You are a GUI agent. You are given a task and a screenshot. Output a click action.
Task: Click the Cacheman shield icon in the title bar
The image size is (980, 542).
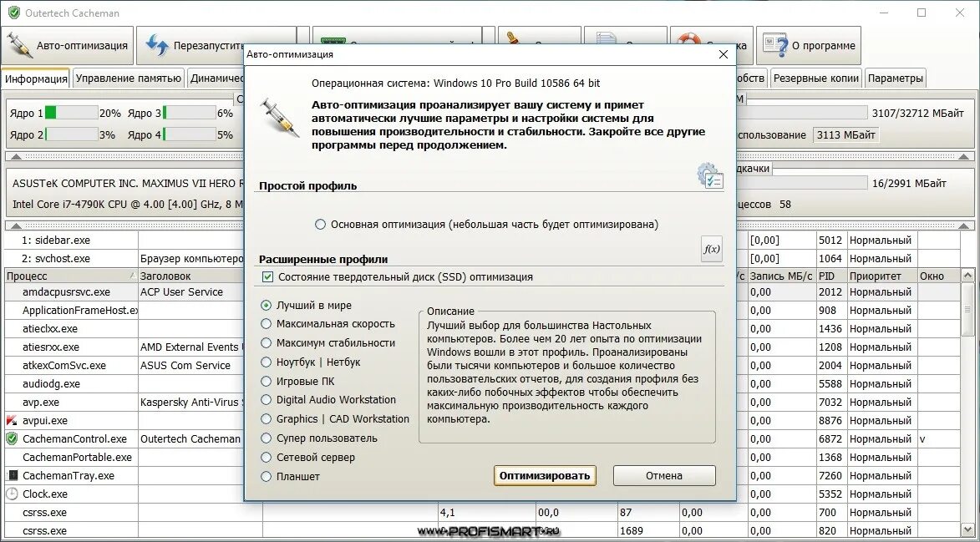13,13
